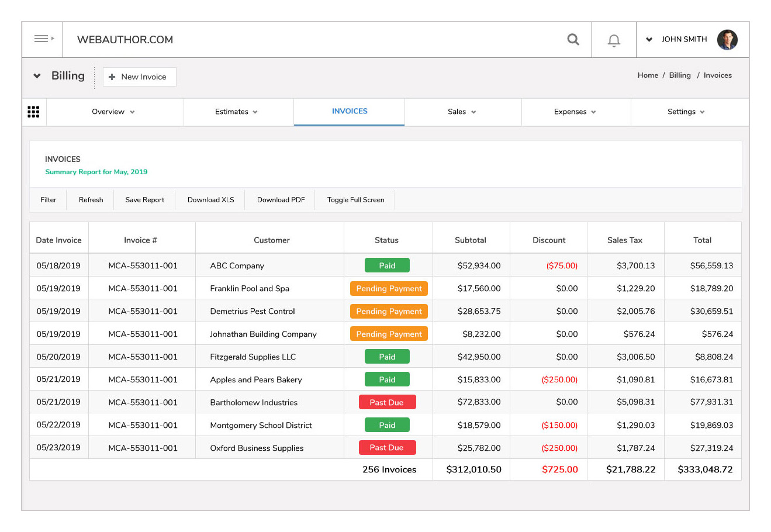Click the search magnifier icon
The width and height of the screenshot is (771, 532).
tap(573, 39)
